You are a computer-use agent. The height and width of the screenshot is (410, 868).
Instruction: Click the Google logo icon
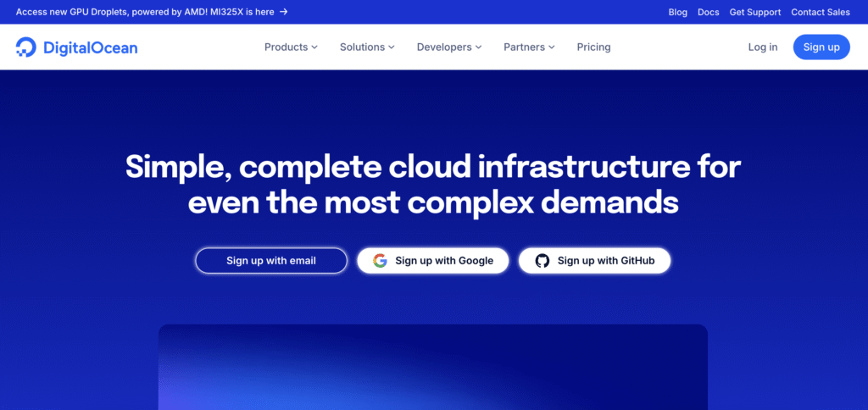tap(380, 261)
